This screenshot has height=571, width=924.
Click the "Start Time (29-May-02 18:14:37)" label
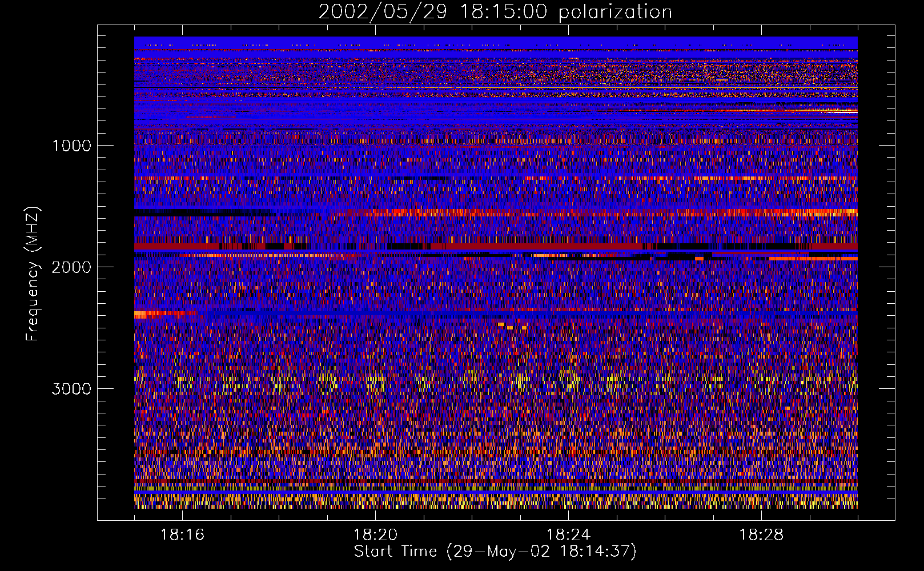click(495, 552)
